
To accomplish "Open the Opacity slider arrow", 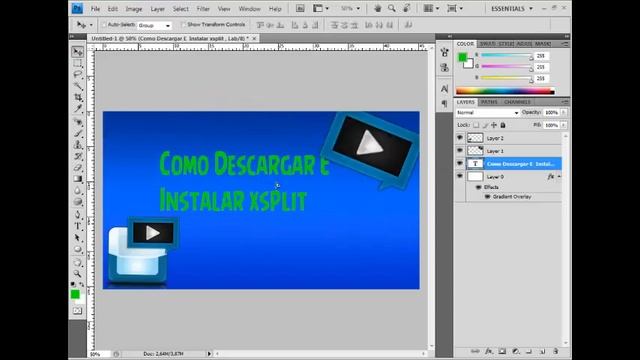I will [563, 113].
